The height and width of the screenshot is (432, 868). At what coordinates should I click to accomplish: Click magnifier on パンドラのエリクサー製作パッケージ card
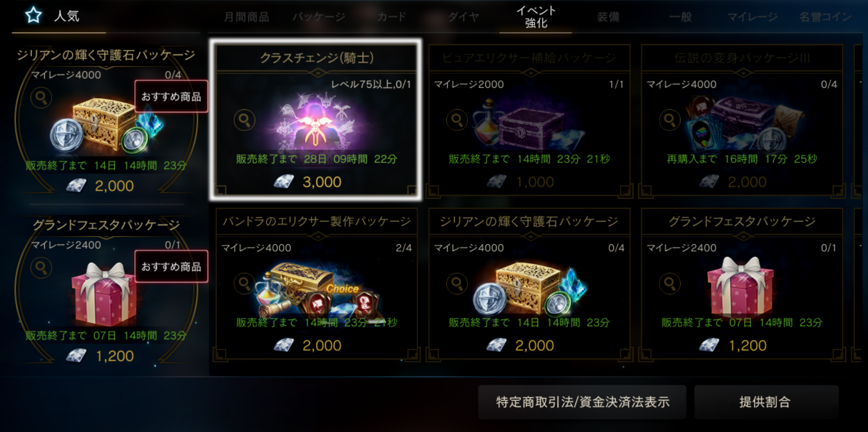pyautogui.click(x=245, y=284)
